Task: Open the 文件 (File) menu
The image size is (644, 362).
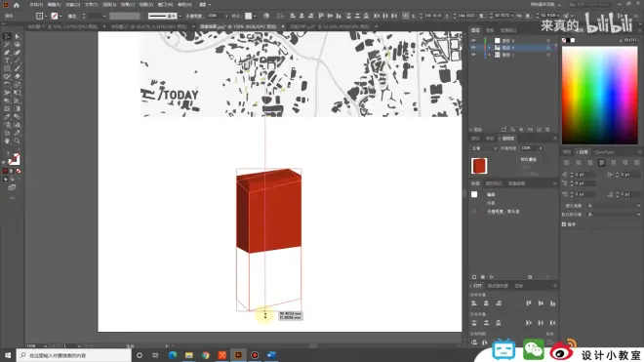Action: pyautogui.click(x=36, y=5)
